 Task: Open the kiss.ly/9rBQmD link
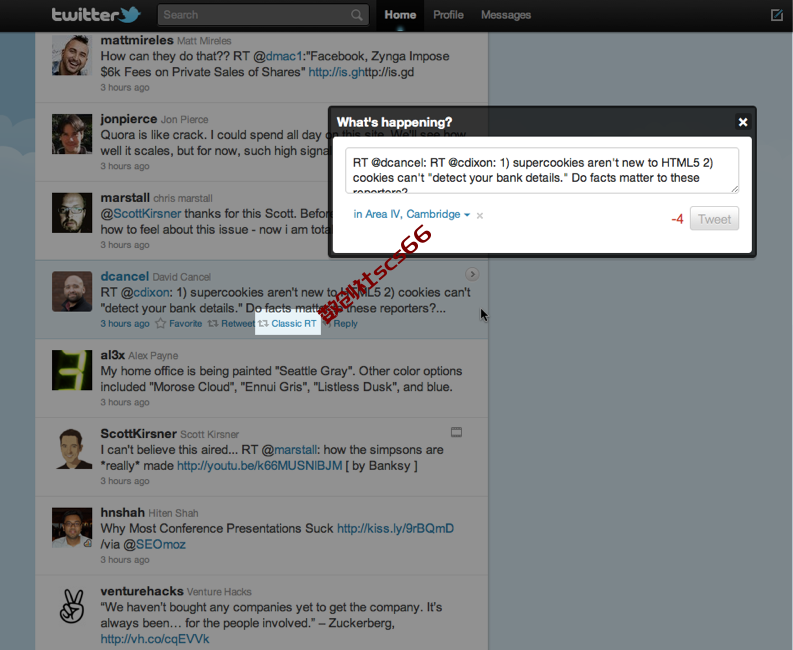point(395,529)
